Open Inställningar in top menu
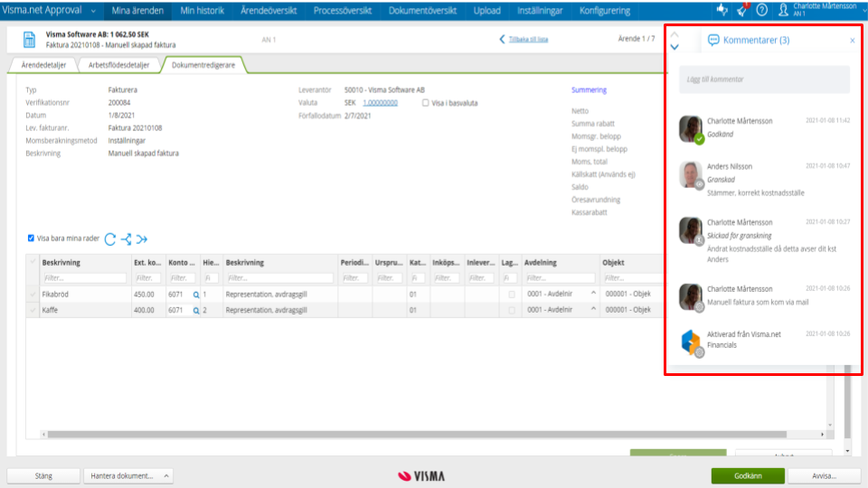 click(x=540, y=11)
